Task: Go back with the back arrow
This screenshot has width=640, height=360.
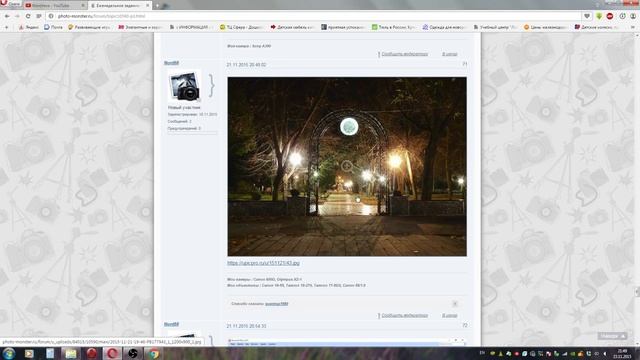Action: (7, 16)
